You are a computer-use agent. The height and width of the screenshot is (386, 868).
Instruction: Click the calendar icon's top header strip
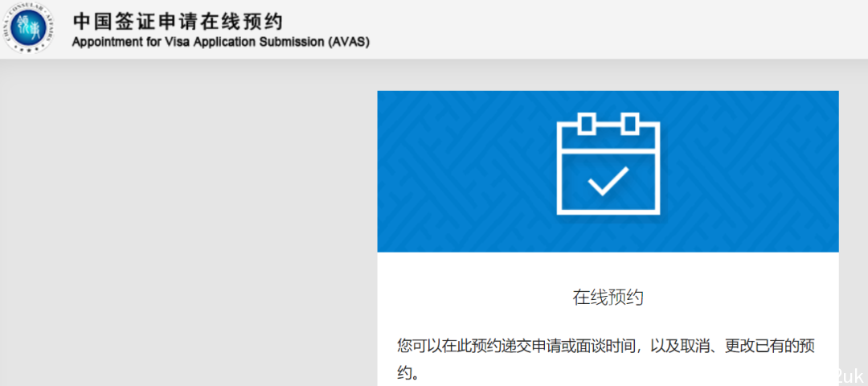[x=608, y=138]
